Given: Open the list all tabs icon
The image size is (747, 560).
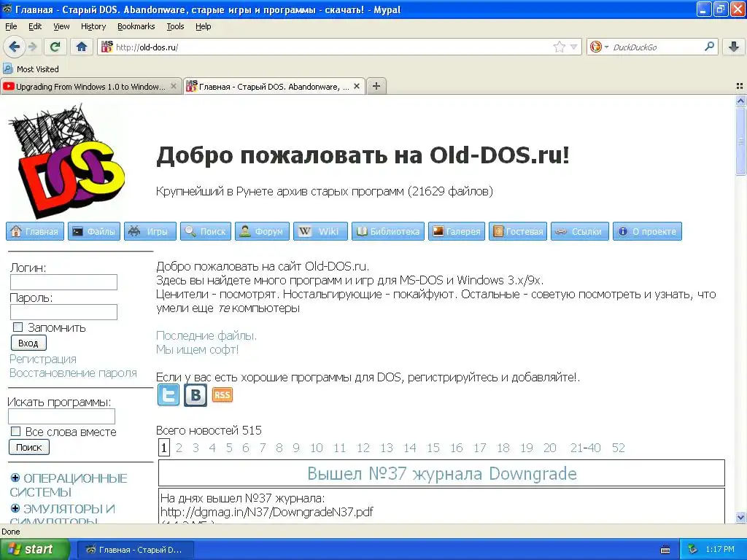Looking at the screenshot, I should click(x=740, y=86).
